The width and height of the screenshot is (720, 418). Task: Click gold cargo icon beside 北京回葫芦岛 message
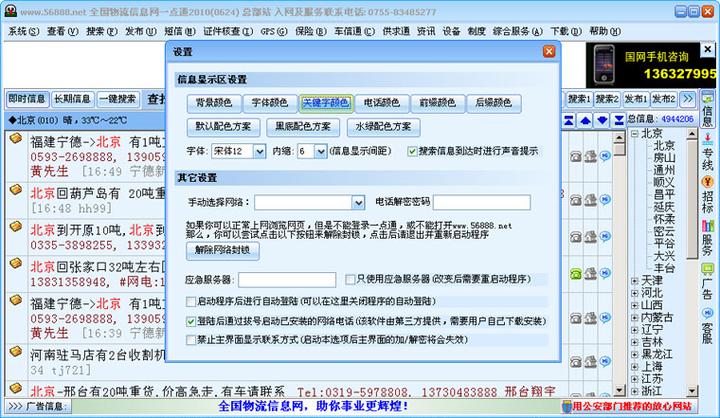pyautogui.click(x=16, y=189)
